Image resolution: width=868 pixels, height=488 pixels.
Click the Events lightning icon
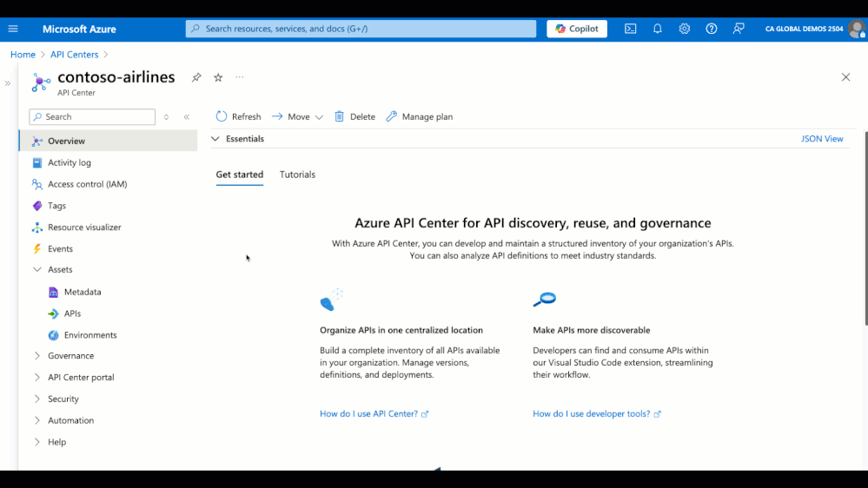click(37, 249)
